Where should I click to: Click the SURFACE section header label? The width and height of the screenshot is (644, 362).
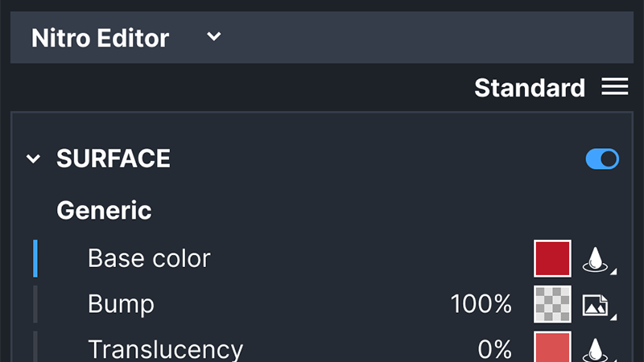[114, 158]
